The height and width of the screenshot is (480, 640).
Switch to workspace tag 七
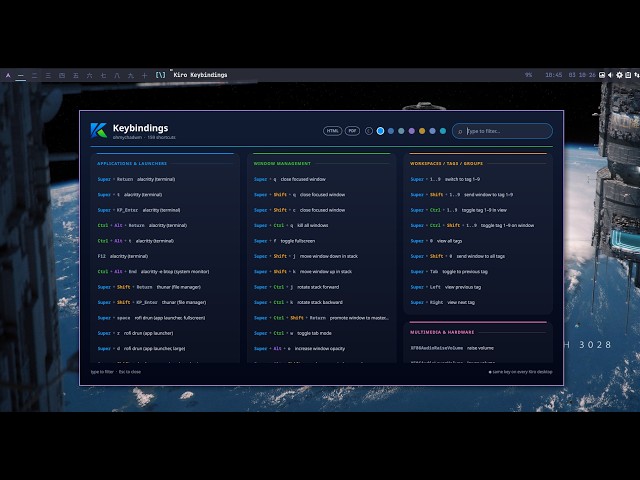[103, 76]
